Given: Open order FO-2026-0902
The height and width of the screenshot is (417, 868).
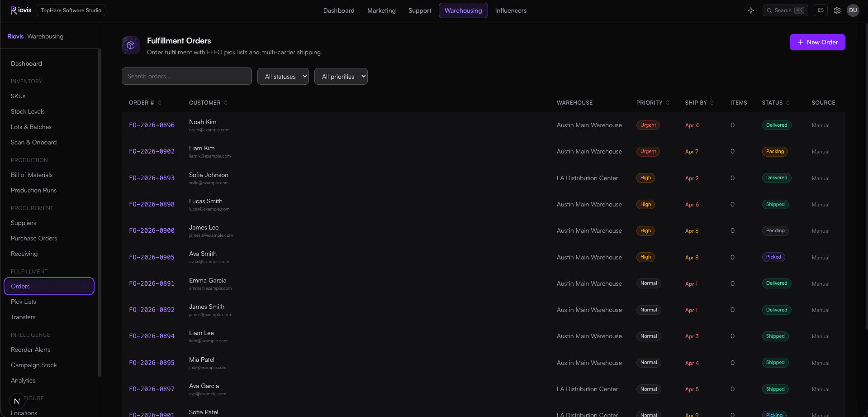Looking at the screenshot, I should tap(152, 152).
